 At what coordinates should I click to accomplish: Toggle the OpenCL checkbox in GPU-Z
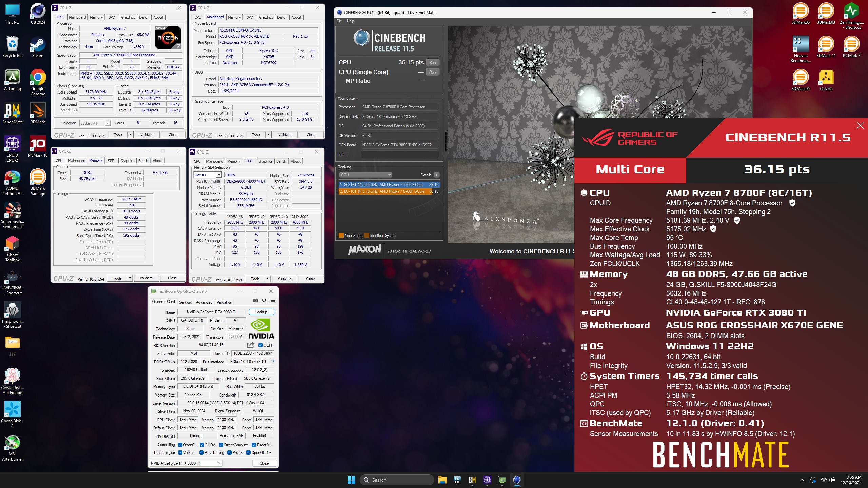180,445
